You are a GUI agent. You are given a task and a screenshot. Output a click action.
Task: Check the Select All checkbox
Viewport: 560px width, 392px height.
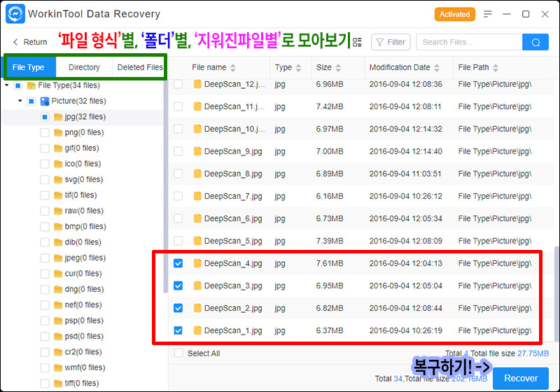click(178, 353)
